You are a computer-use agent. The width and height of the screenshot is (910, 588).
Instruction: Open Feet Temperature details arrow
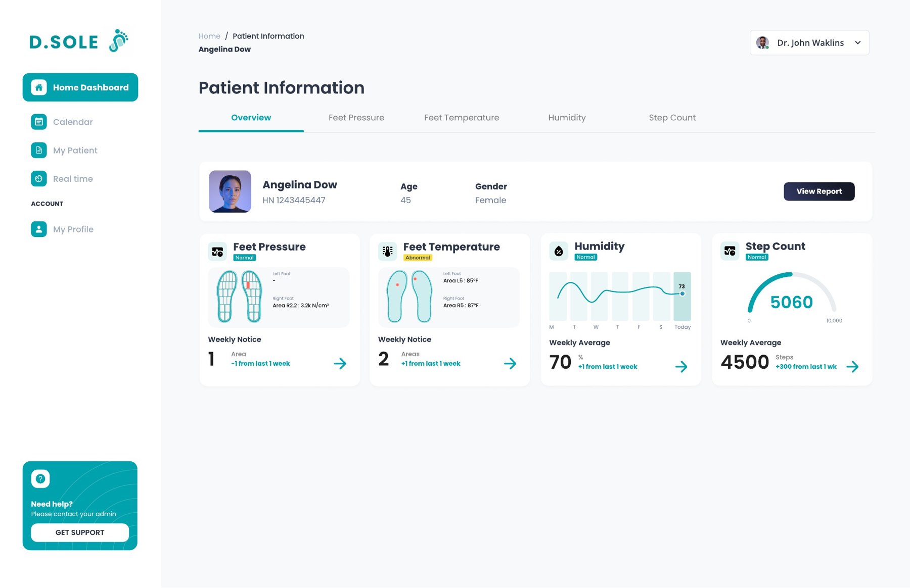point(510,363)
